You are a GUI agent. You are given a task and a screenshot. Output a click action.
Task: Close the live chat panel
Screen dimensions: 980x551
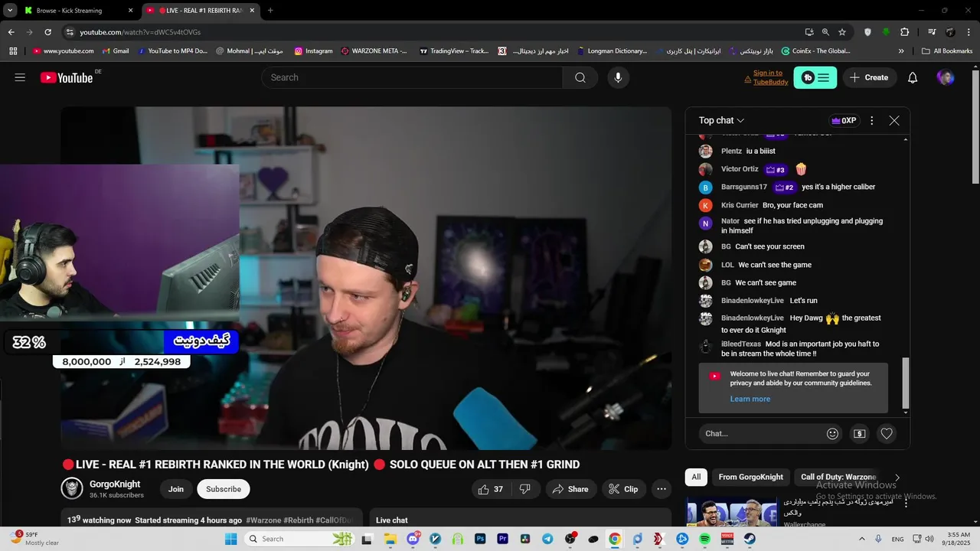(x=894, y=120)
